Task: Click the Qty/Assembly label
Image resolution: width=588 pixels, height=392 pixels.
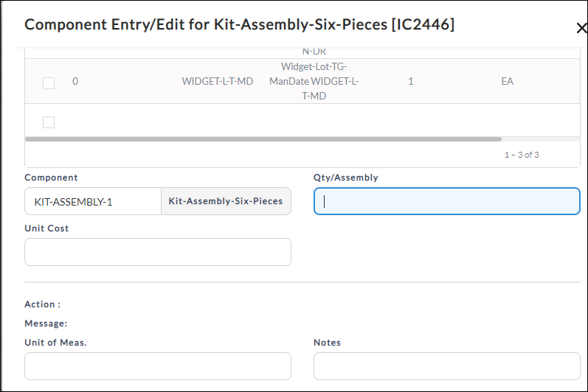Action: 346,178
